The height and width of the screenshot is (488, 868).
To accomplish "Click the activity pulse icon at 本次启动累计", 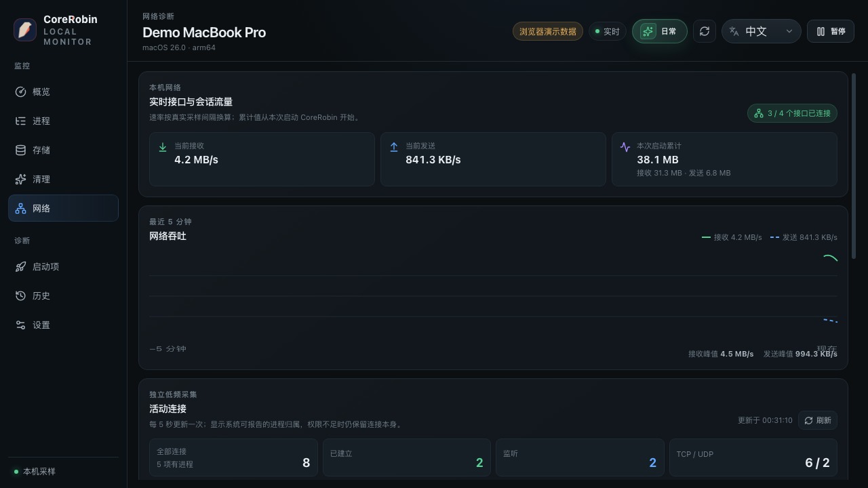I will (625, 147).
